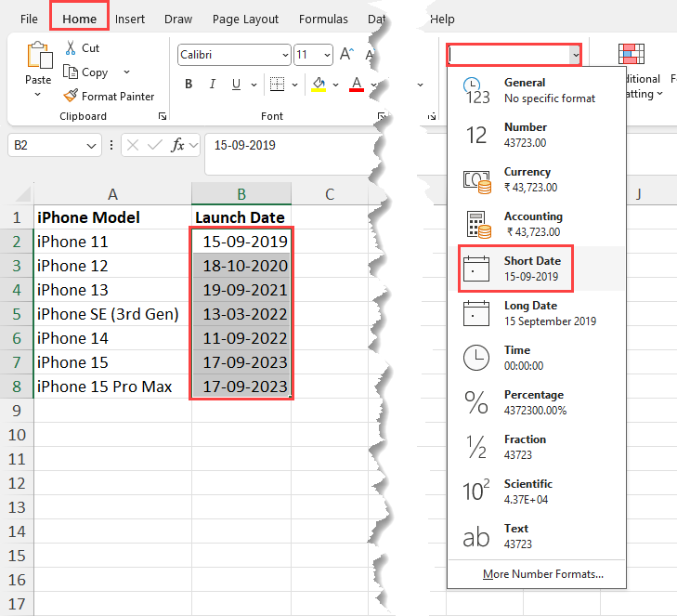Click cell containing iPhone 15 Pro Max

[112, 387]
